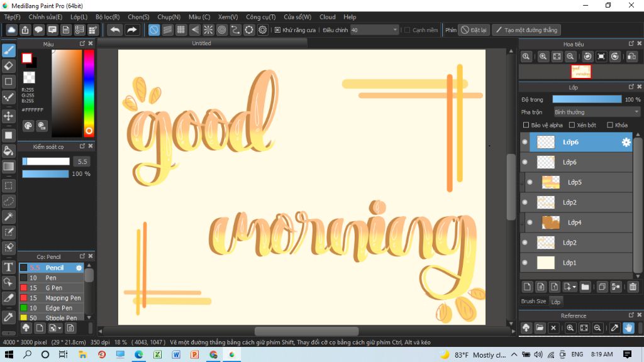Adjust the Độ trong layer opacity slider
This screenshot has height=362, width=644.
[x=587, y=99]
